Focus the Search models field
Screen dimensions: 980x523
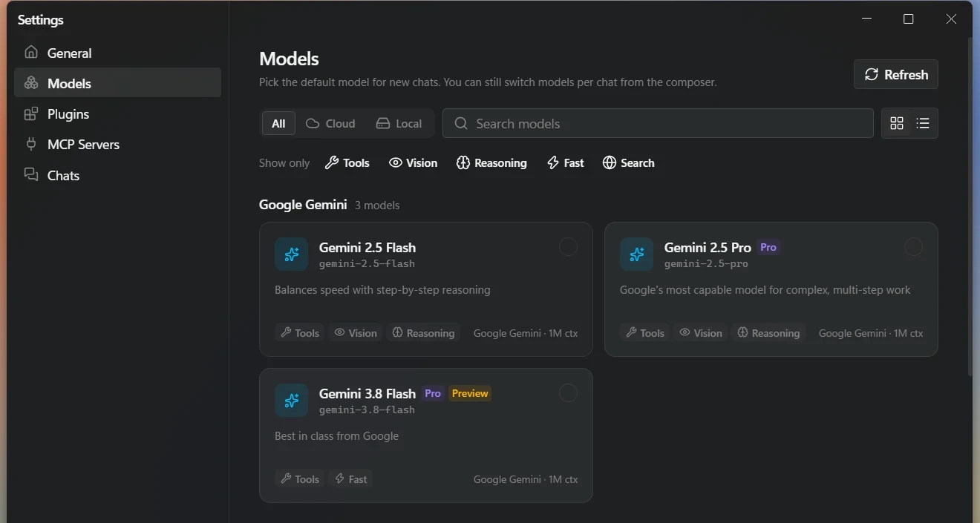click(x=658, y=123)
